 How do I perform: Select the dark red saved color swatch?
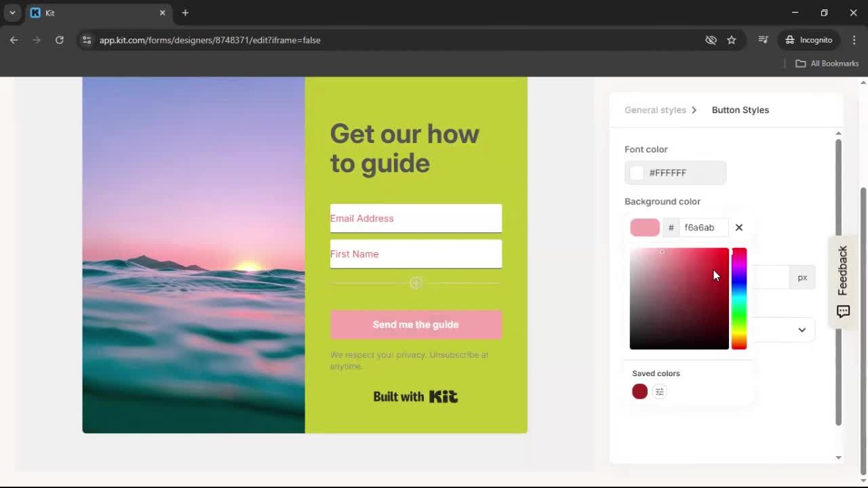click(x=639, y=391)
